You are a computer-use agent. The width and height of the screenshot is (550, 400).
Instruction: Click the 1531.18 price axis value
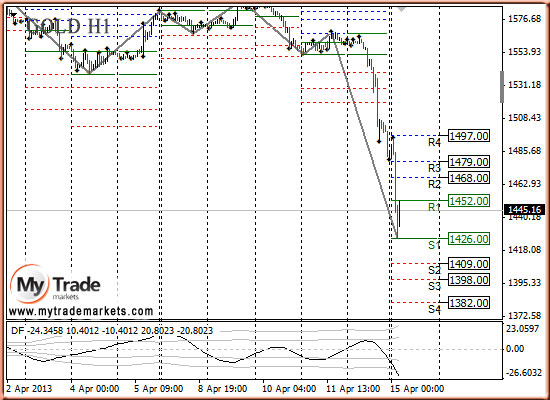(525, 85)
